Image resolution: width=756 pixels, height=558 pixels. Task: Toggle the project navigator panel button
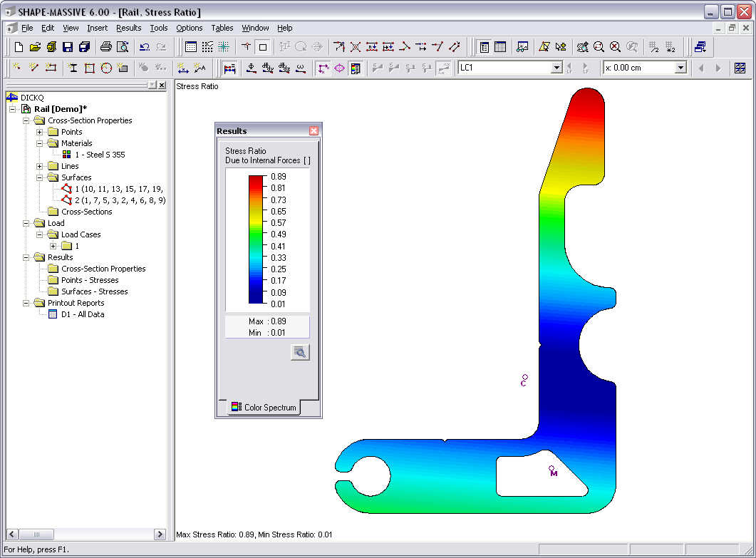click(484, 47)
